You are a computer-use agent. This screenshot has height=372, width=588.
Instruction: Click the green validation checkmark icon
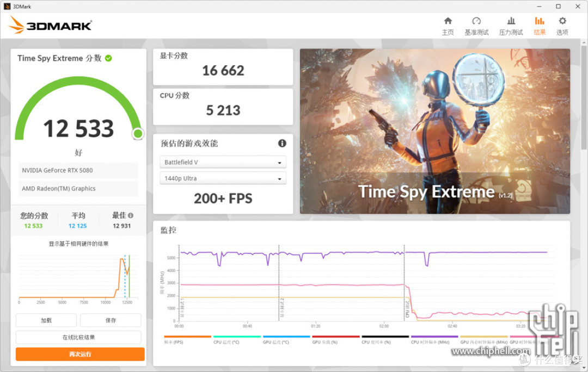point(108,58)
